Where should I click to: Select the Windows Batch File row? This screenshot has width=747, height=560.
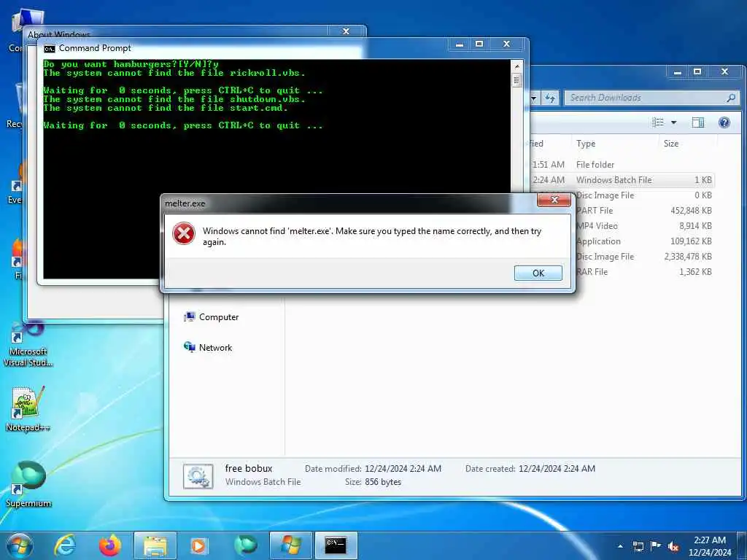pyautogui.click(x=622, y=180)
